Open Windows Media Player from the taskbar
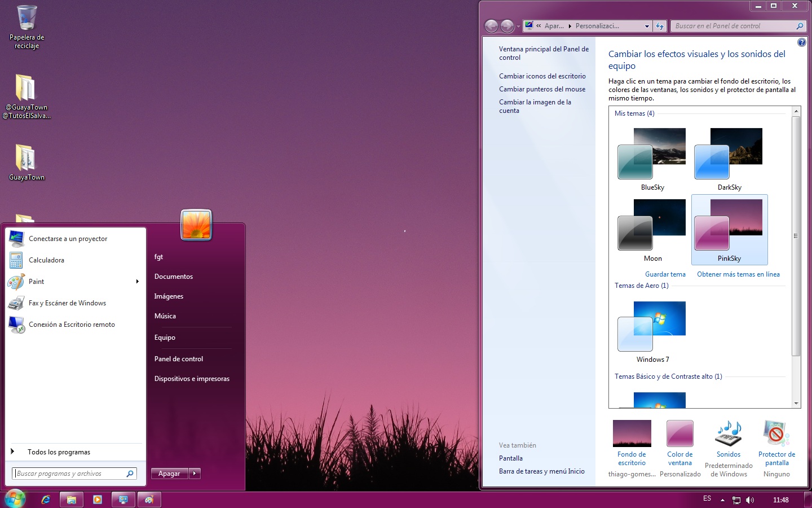The width and height of the screenshot is (812, 508). pos(98,500)
